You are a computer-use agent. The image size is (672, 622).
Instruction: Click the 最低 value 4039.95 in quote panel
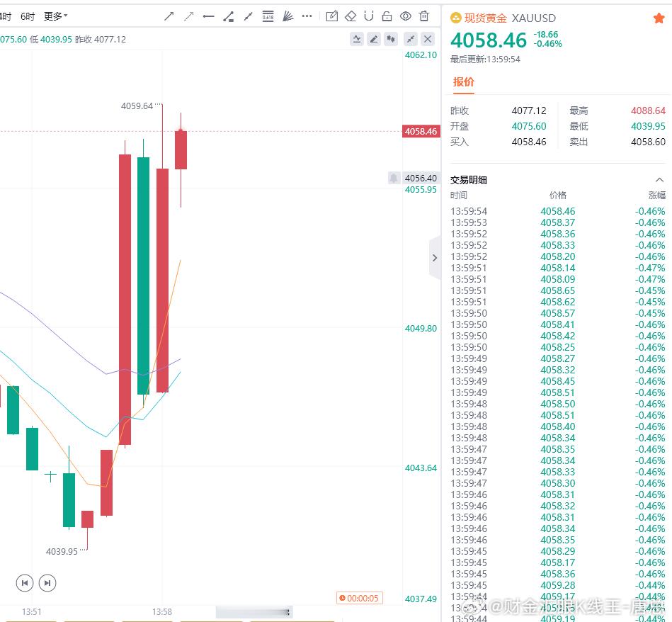pos(648,126)
